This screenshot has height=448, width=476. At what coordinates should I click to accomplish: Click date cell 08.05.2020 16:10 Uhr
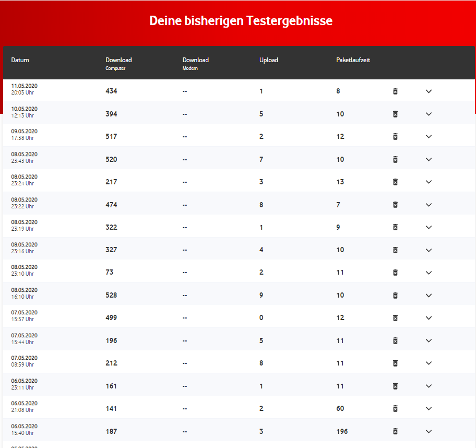pyautogui.click(x=25, y=293)
